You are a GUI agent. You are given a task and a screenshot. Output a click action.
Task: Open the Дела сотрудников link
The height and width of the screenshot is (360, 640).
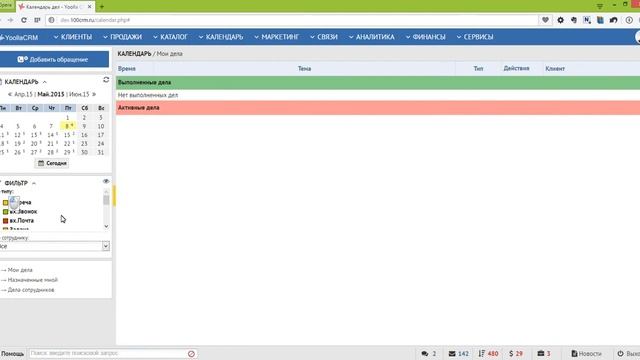pos(31,290)
